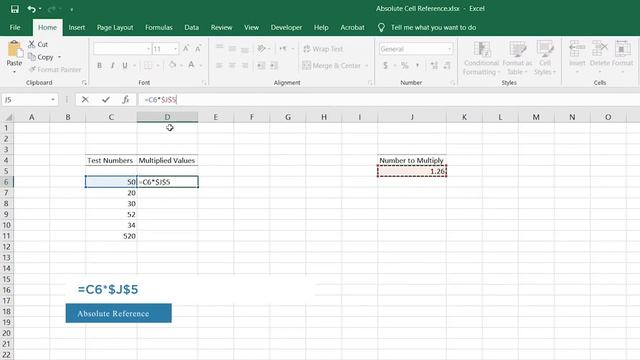The width and height of the screenshot is (640, 360).
Task: Switch to the Developer tab
Action: [287, 27]
